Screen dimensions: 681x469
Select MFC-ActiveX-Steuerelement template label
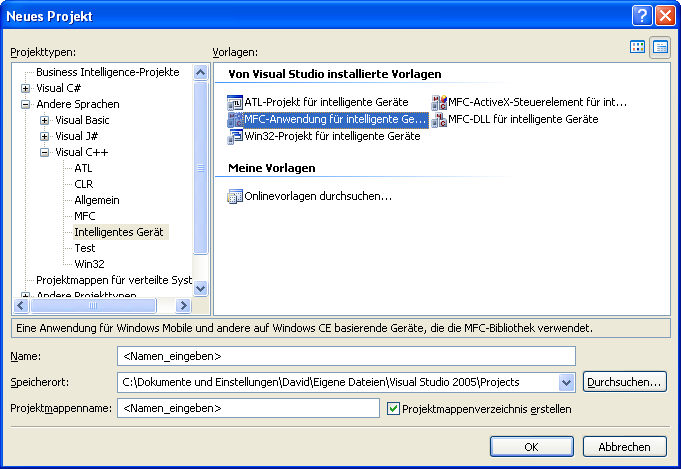point(538,102)
